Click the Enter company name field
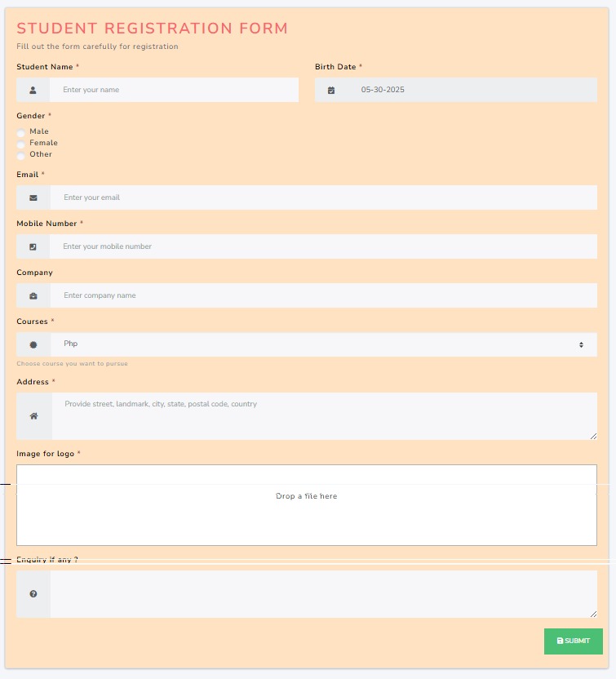 [x=323, y=295]
